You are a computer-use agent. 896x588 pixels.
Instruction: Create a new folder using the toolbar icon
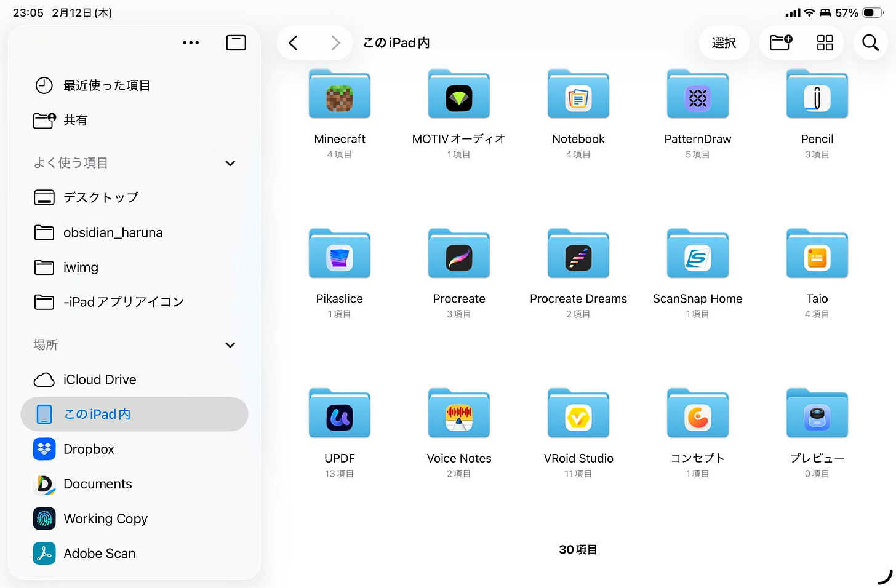(x=780, y=42)
